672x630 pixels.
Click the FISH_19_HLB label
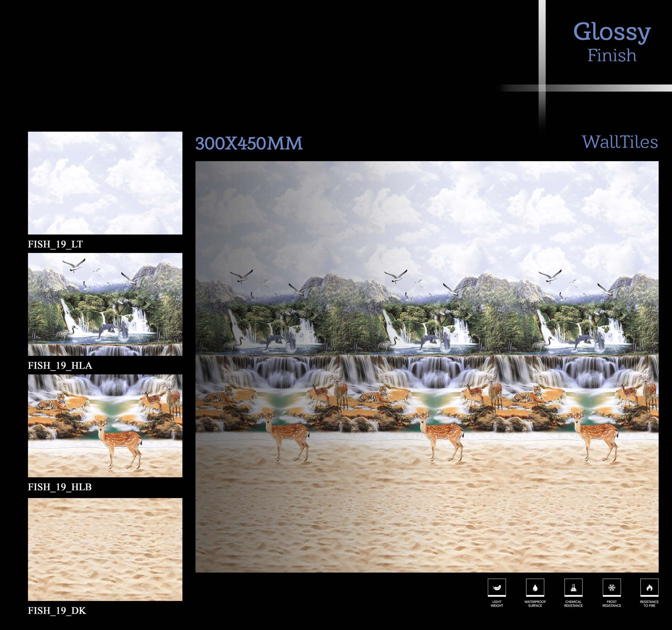(x=60, y=487)
